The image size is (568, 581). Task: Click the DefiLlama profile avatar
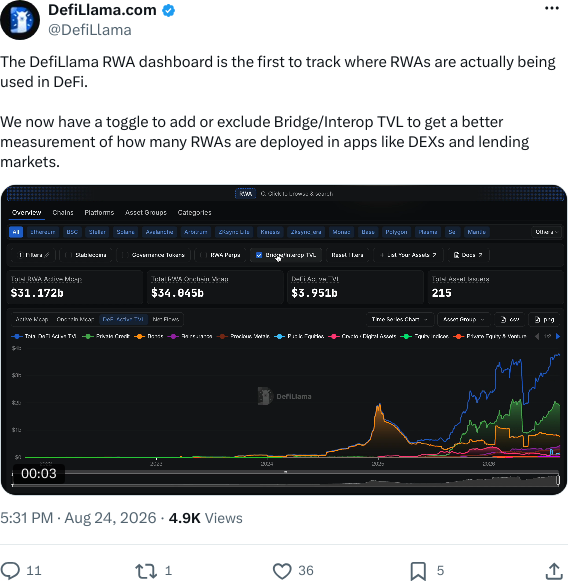click(20, 20)
